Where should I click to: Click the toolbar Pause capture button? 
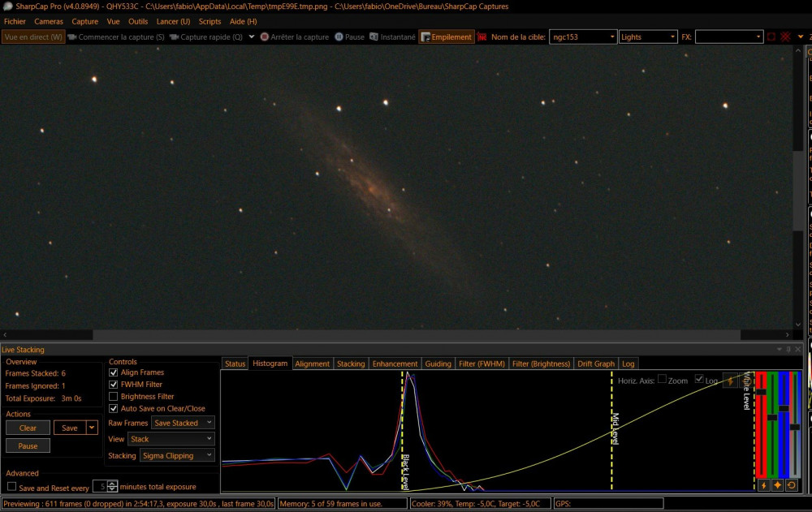(349, 37)
